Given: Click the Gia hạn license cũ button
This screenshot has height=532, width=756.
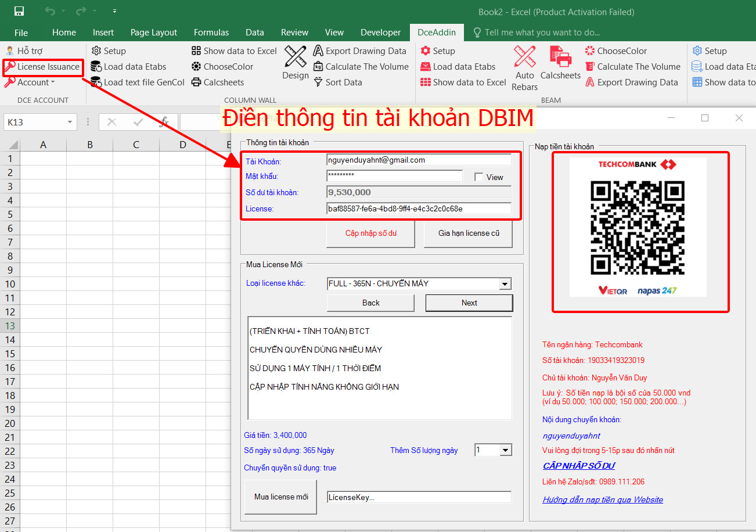Looking at the screenshot, I should 469,233.
